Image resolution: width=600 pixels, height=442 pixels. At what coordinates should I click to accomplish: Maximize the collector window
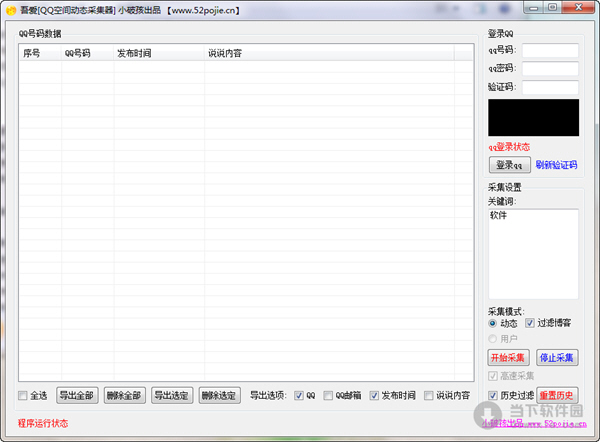coord(552,8)
